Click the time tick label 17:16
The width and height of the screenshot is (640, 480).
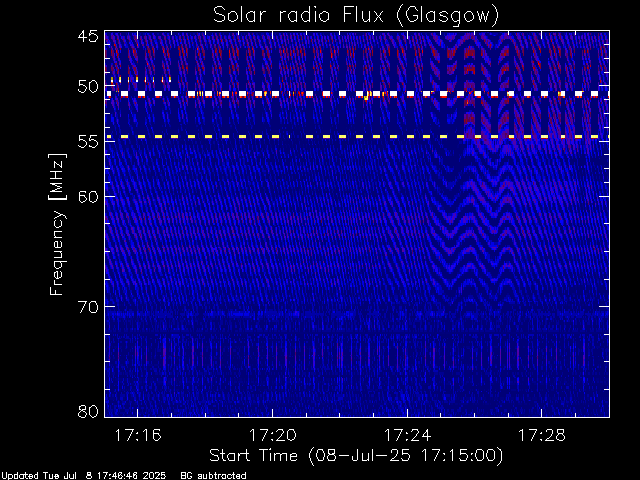click(x=138, y=435)
